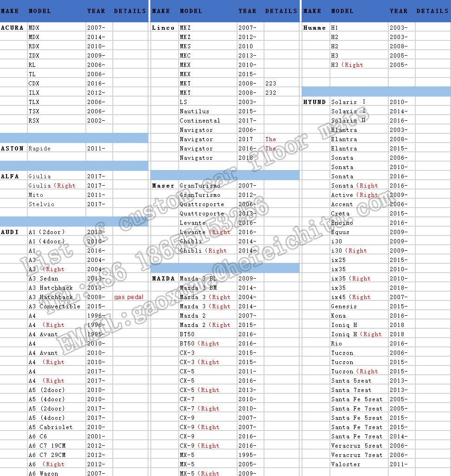Screen dimensions: 451x476
Task: Click the 232 details cell
Action: [x=282, y=92]
